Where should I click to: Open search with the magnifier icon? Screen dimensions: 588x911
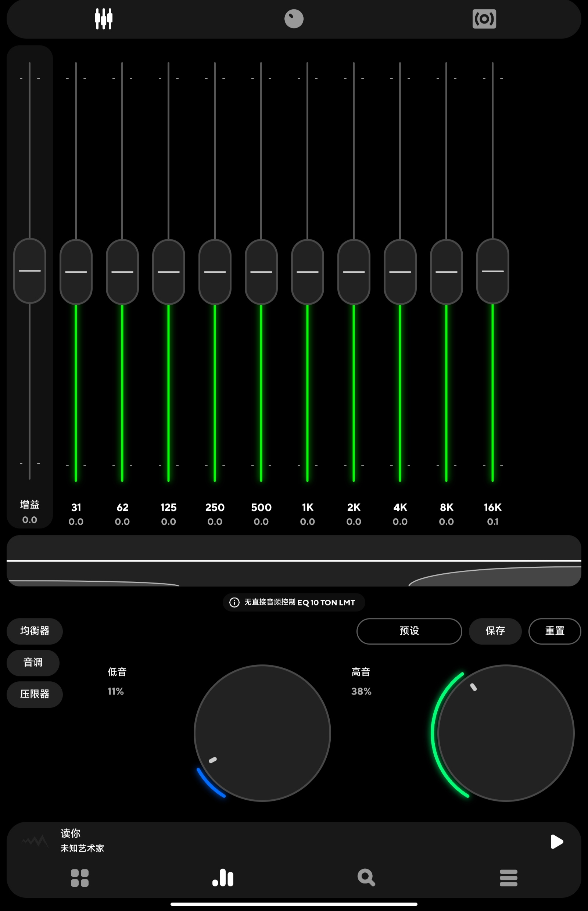click(366, 878)
